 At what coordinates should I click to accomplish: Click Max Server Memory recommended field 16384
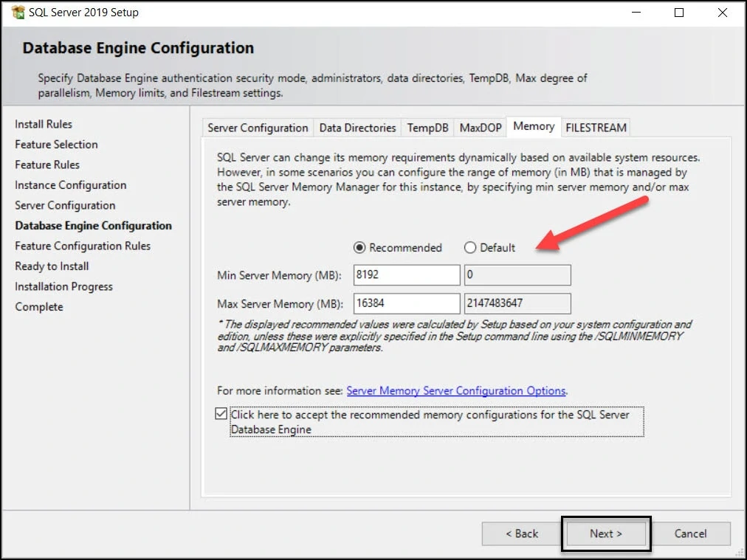click(407, 303)
